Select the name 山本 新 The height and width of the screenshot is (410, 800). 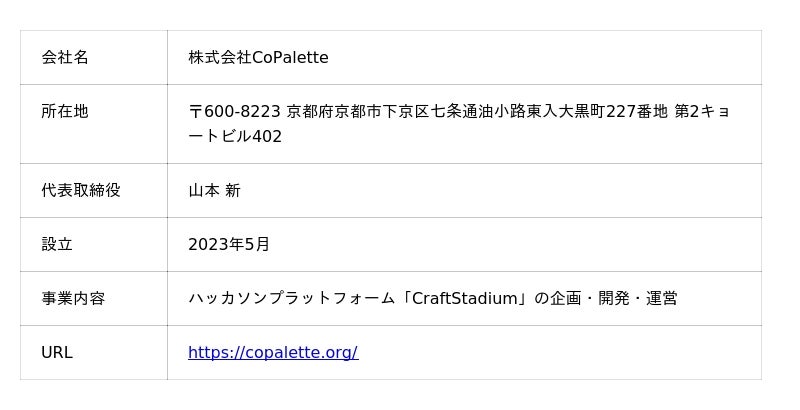(214, 190)
